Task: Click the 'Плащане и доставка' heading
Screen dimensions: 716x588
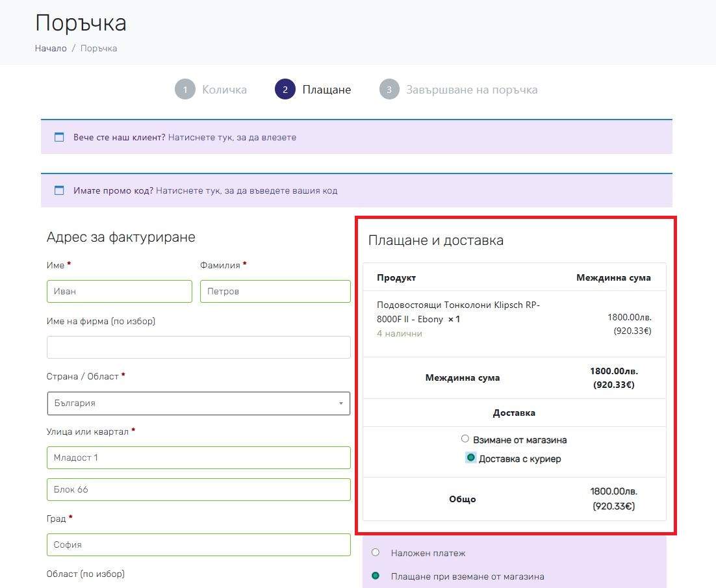Action: 435,240
